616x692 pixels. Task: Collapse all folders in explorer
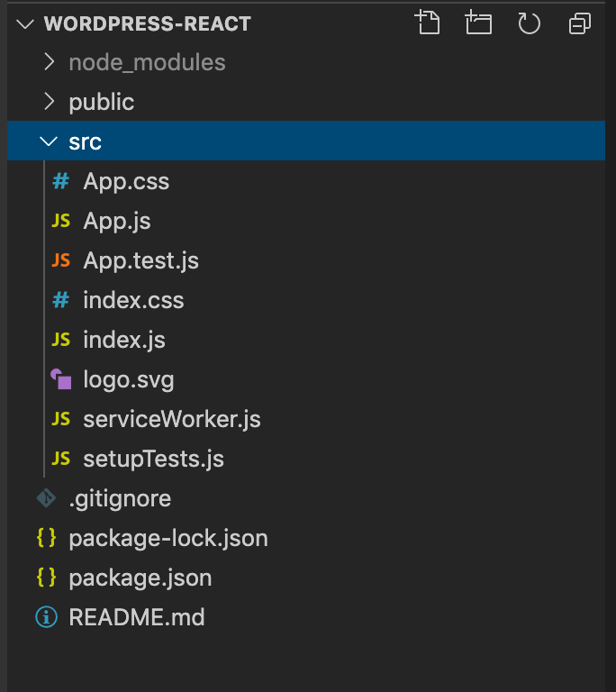pyautogui.click(x=579, y=23)
